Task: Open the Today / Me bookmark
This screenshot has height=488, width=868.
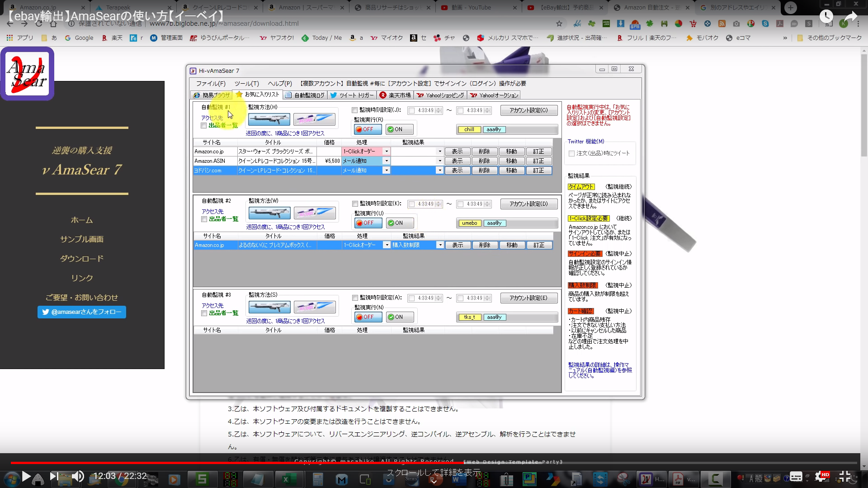Action: pos(321,38)
